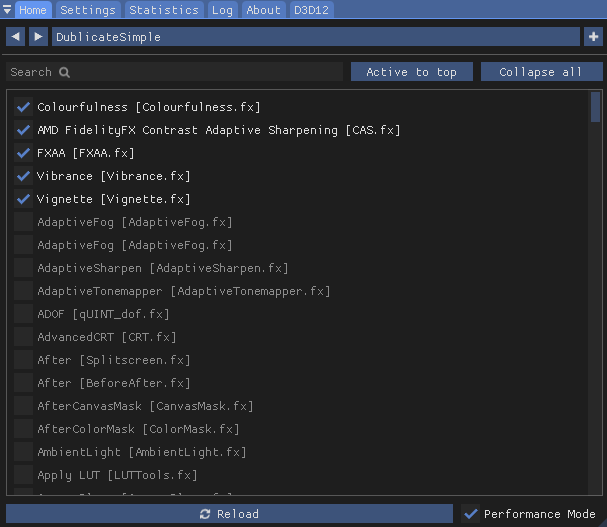Collapse the ReShade overlay window triangle

(x=7, y=10)
